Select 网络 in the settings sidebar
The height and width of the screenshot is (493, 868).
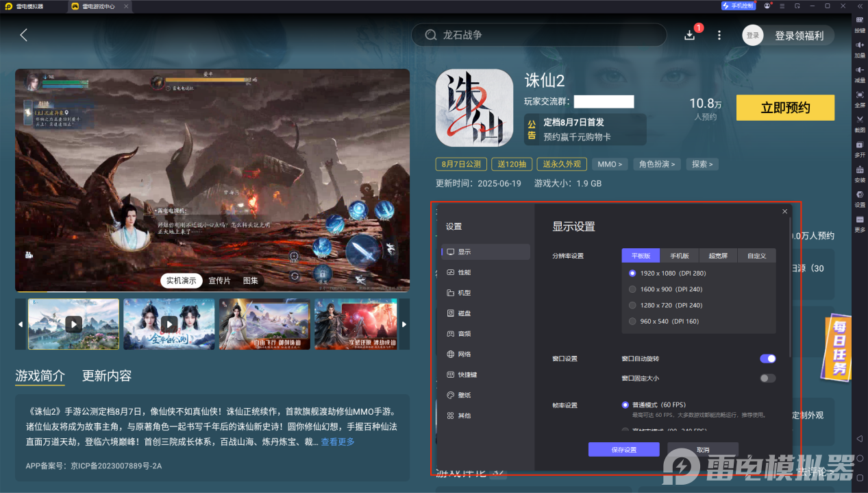click(x=486, y=354)
